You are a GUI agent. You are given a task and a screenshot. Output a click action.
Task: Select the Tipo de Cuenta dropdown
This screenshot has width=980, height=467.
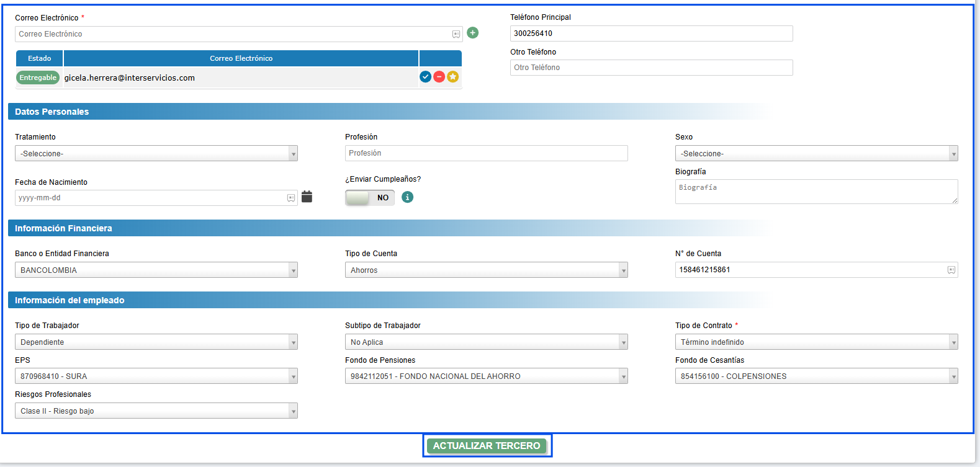click(x=486, y=270)
